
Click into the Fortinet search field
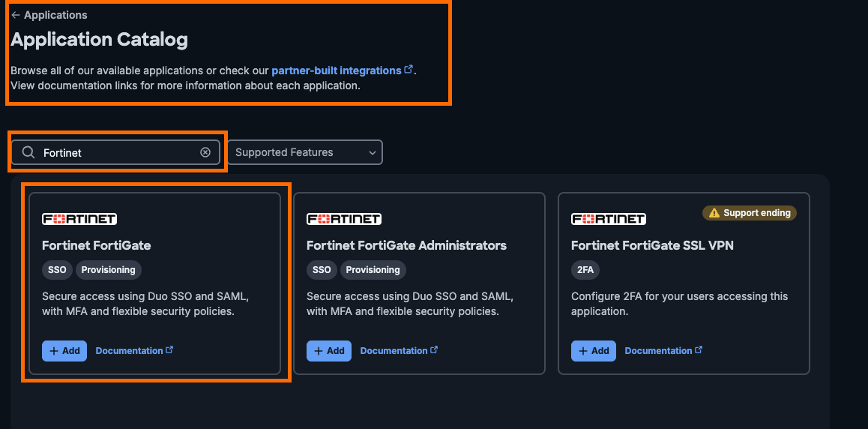click(115, 152)
